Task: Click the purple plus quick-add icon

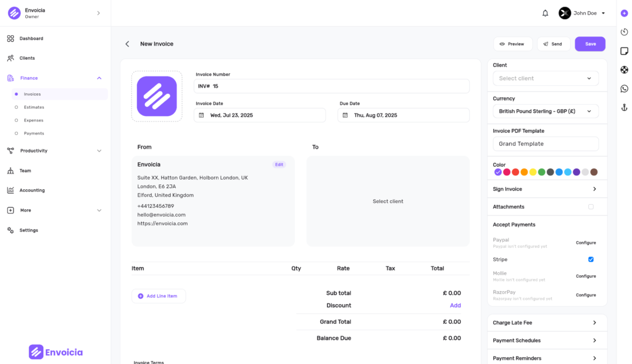Action: coord(625,14)
